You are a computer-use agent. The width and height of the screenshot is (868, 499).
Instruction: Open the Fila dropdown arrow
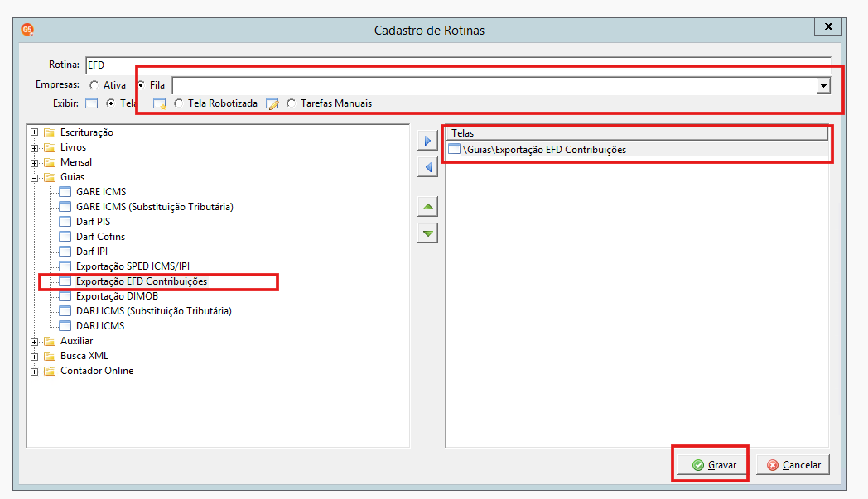pos(823,86)
